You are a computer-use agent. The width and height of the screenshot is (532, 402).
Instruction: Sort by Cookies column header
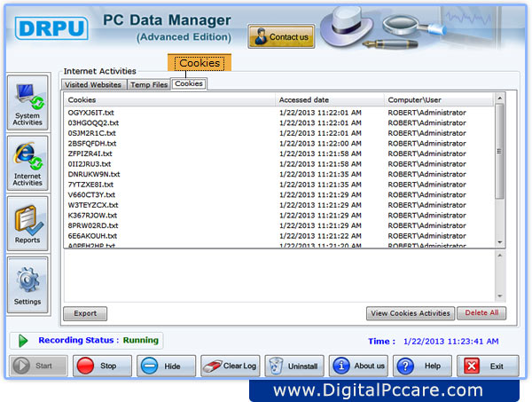169,99
